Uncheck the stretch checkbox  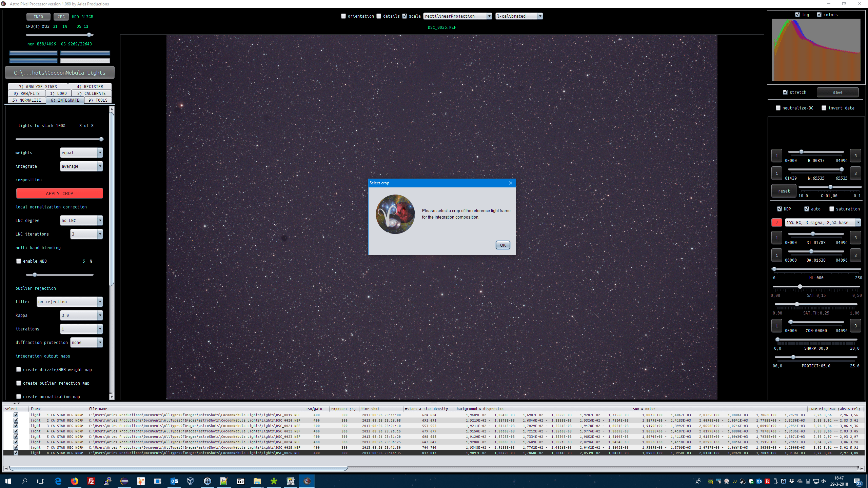tap(785, 92)
